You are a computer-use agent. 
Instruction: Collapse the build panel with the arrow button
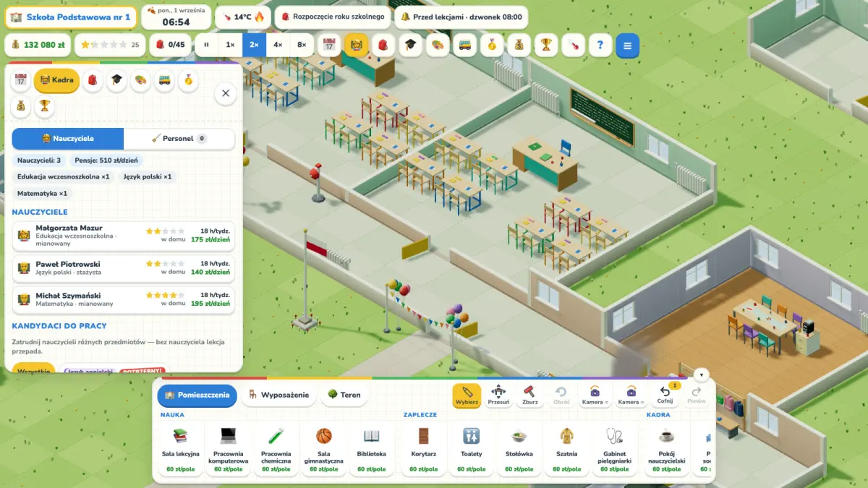[700, 375]
